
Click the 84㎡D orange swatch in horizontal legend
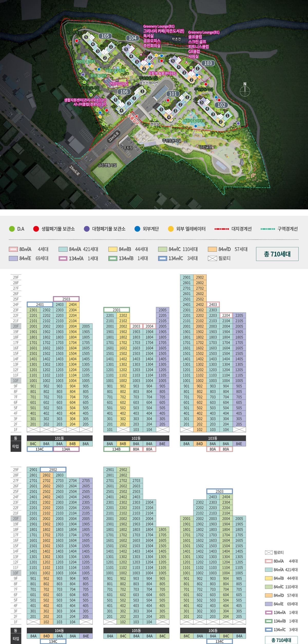212,249
